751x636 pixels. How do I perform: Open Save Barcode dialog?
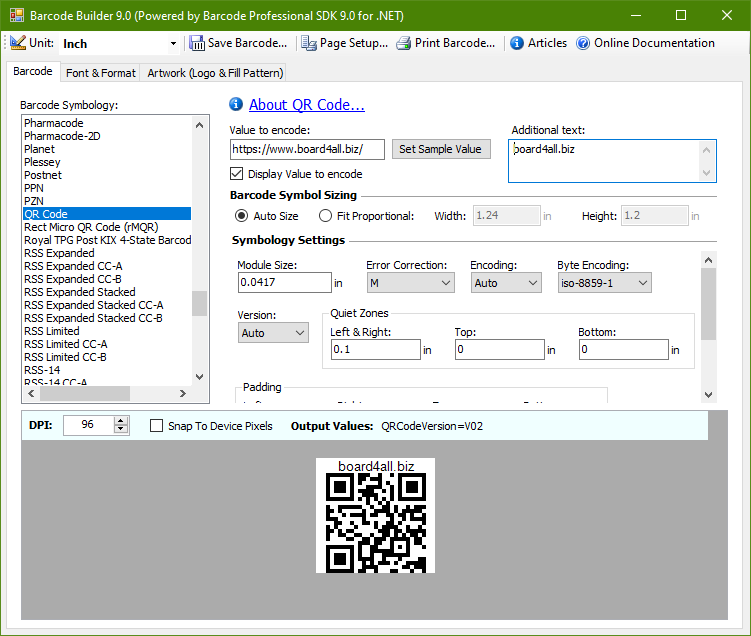click(x=239, y=43)
